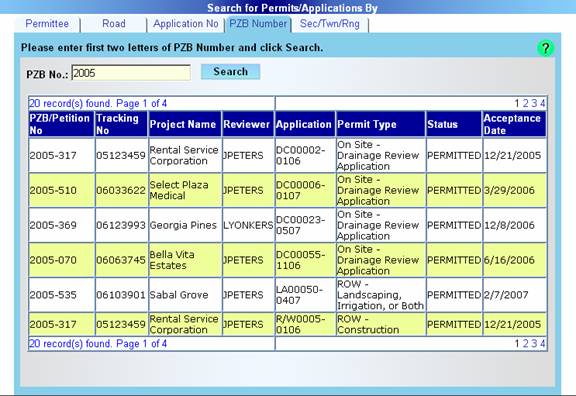Click acceptance date 2/7/2007

point(506,295)
